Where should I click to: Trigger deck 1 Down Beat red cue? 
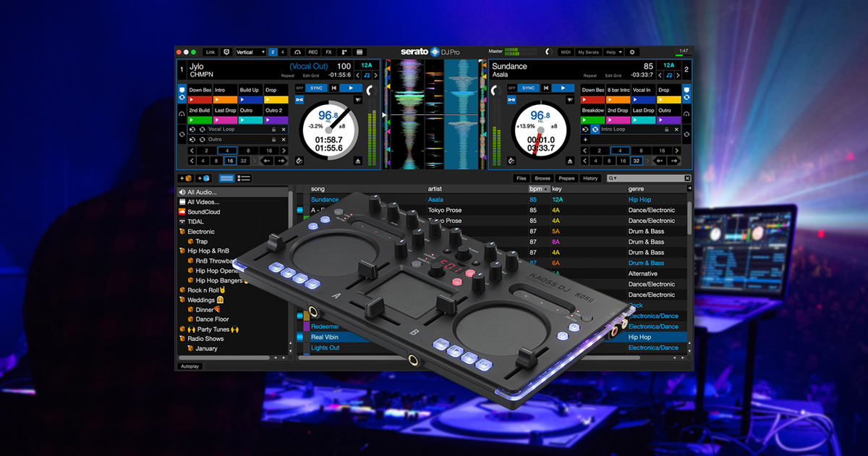click(200, 100)
